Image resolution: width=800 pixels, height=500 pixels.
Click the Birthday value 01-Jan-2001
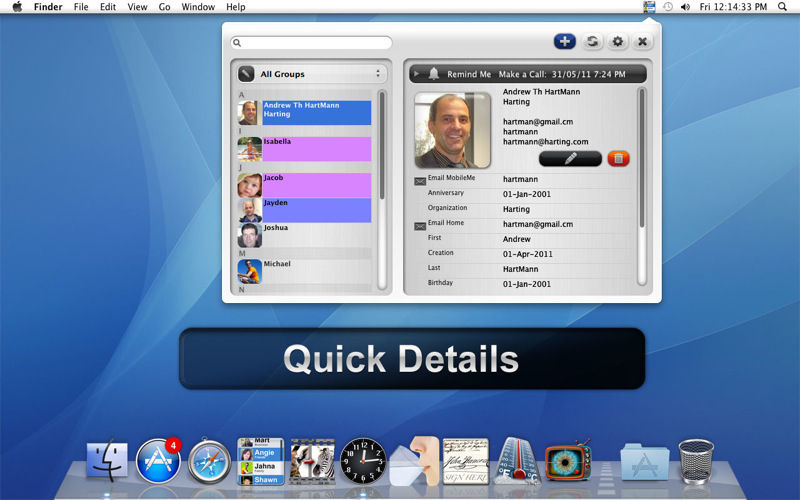coord(527,284)
